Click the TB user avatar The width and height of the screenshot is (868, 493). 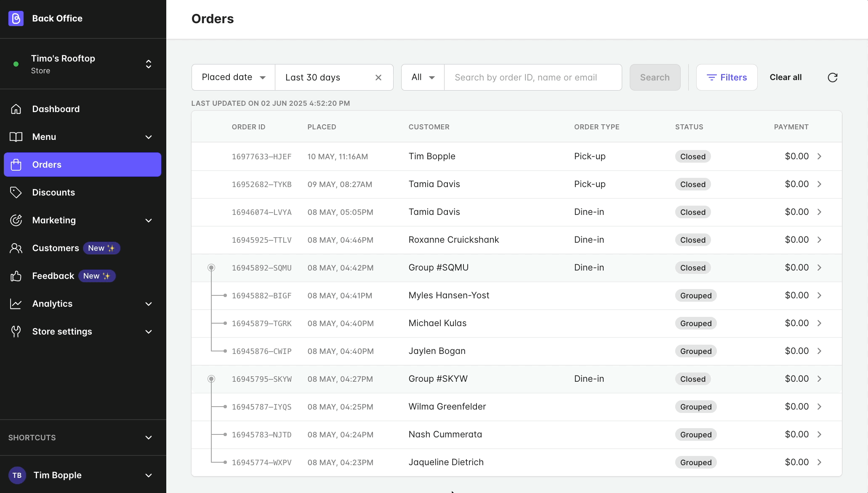pyautogui.click(x=17, y=475)
